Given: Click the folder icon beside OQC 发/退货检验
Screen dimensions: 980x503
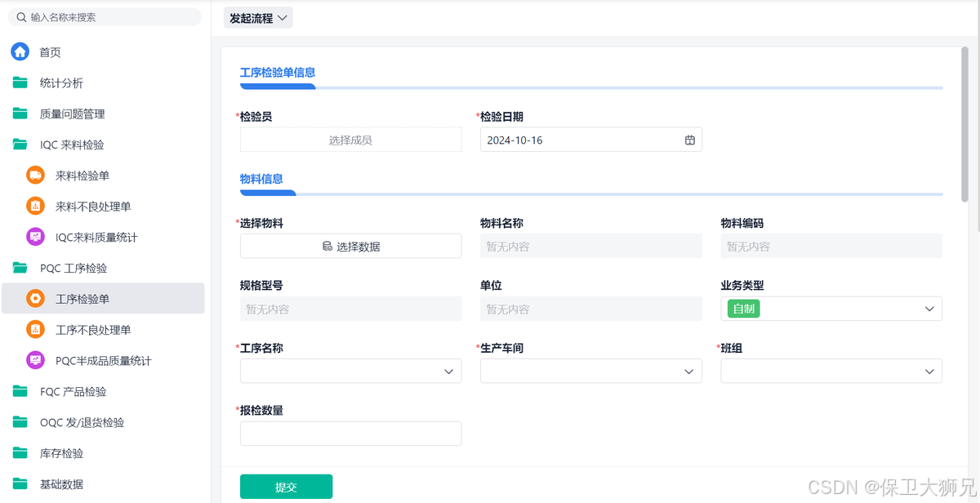Looking at the screenshot, I should 20,422.
